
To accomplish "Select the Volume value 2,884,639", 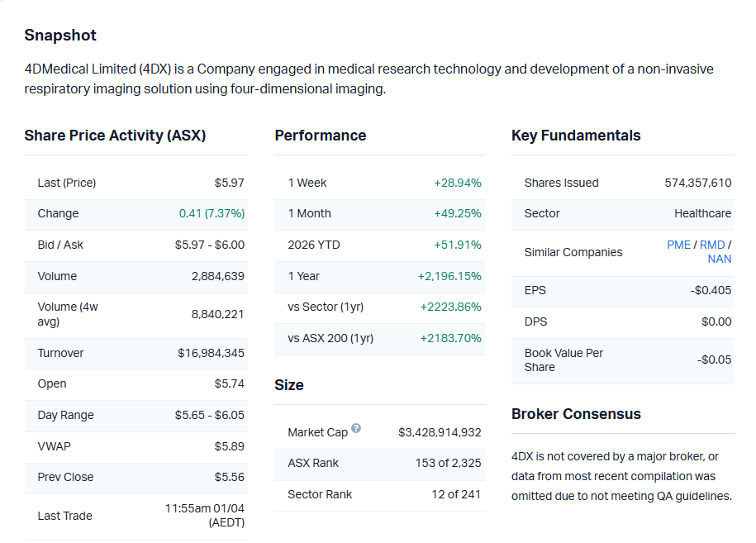I will pos(218,276).
